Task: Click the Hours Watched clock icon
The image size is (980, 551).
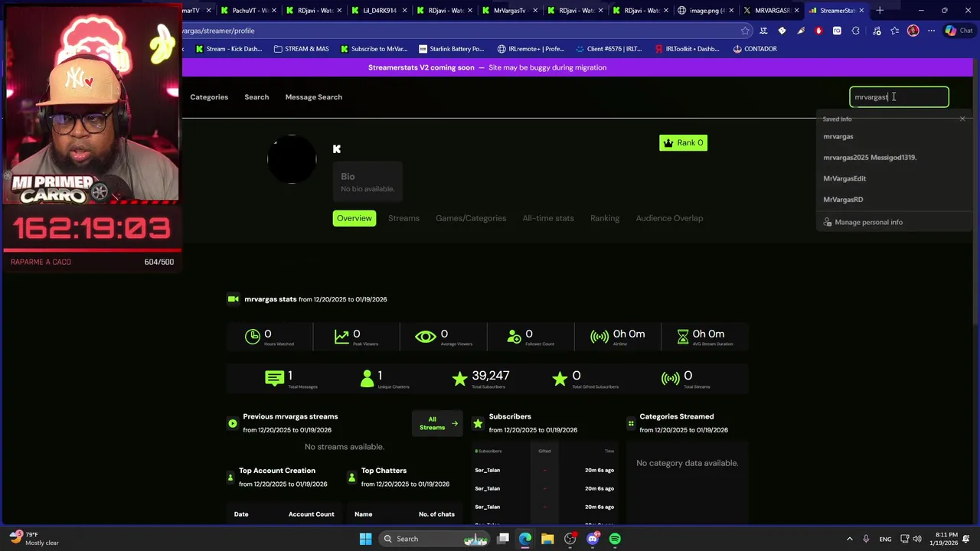Action: [x=253, y=337]
